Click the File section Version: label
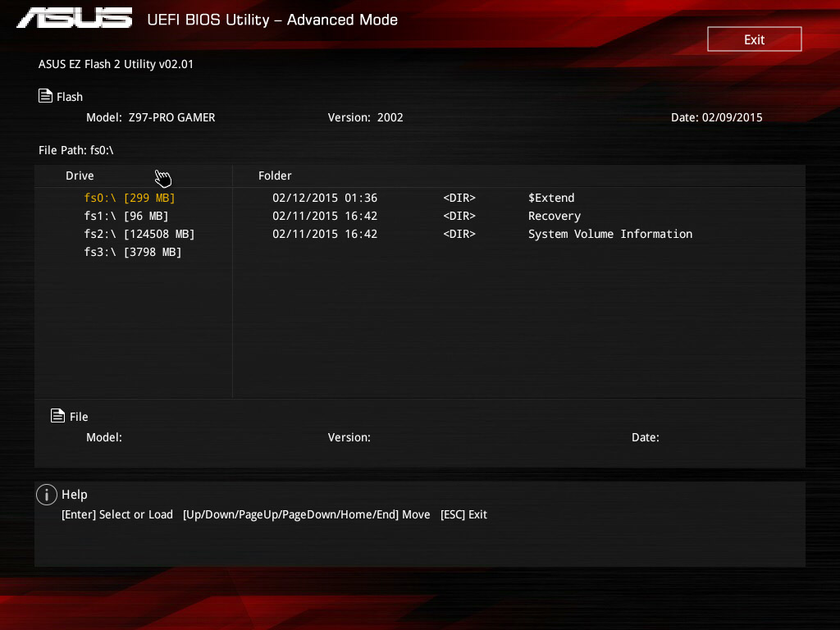Viewport: 840px width, 630px height. pyautogui.click(x=349, y=437)
